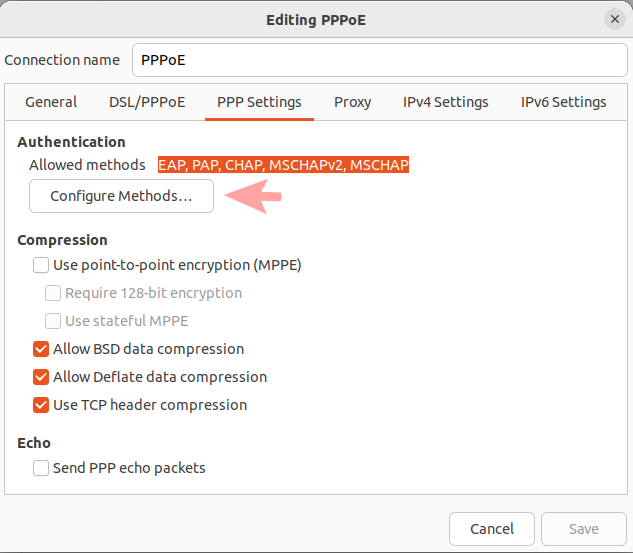This screenshot has height=553, width=633.
Task: Click the Editing PPPoE title bar
Action: pyautogui.click(x=316, y=20)
